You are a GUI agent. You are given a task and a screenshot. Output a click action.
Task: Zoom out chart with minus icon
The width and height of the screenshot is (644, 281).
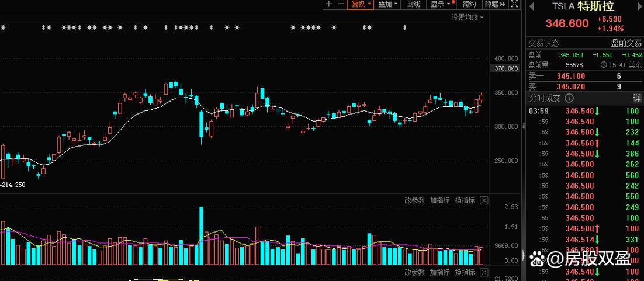[x=341, y=4]
